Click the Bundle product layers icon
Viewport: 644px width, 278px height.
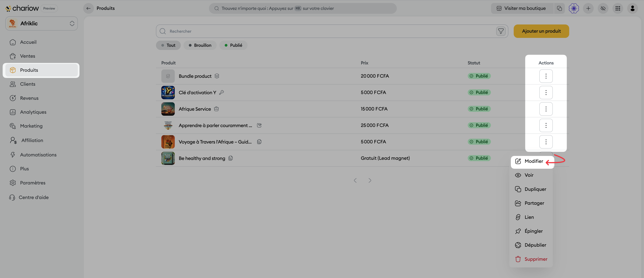(217, 76)
